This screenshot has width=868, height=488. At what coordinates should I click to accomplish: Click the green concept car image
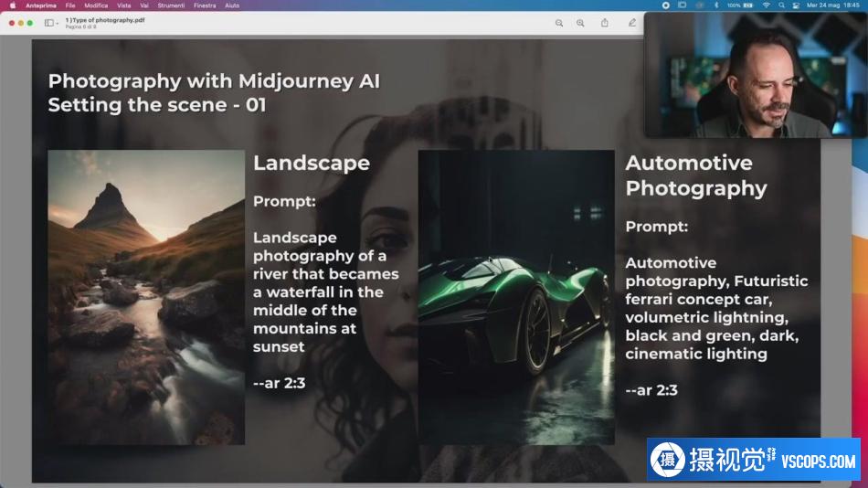[x=516, y=297]
